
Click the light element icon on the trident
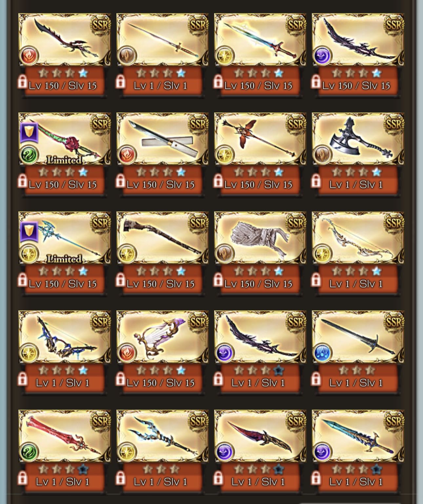pyautogui.click(x=127, y=452)
